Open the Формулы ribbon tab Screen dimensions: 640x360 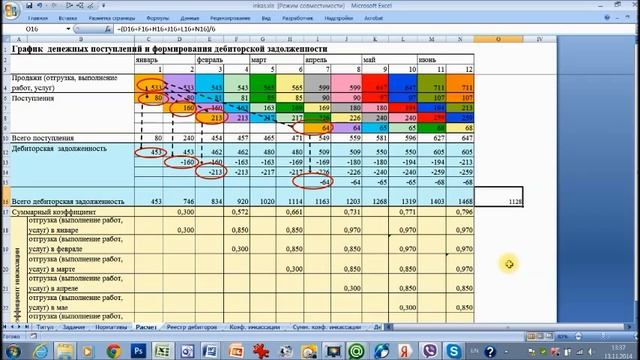[158, 18]
